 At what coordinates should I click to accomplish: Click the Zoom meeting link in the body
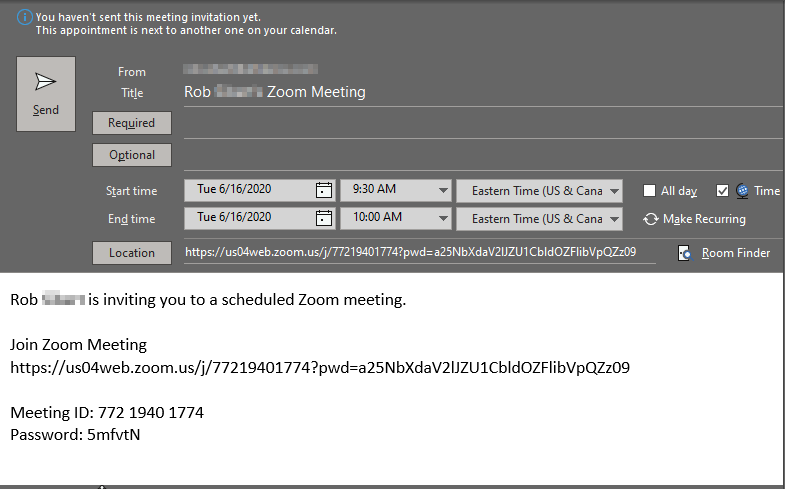(320, 367)
